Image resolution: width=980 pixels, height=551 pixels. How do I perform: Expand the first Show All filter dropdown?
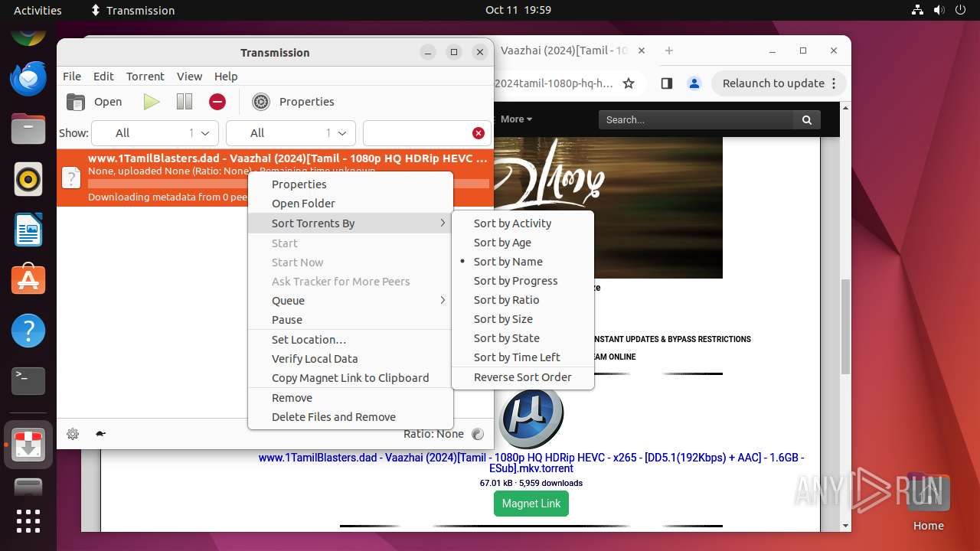click(155, 133)
